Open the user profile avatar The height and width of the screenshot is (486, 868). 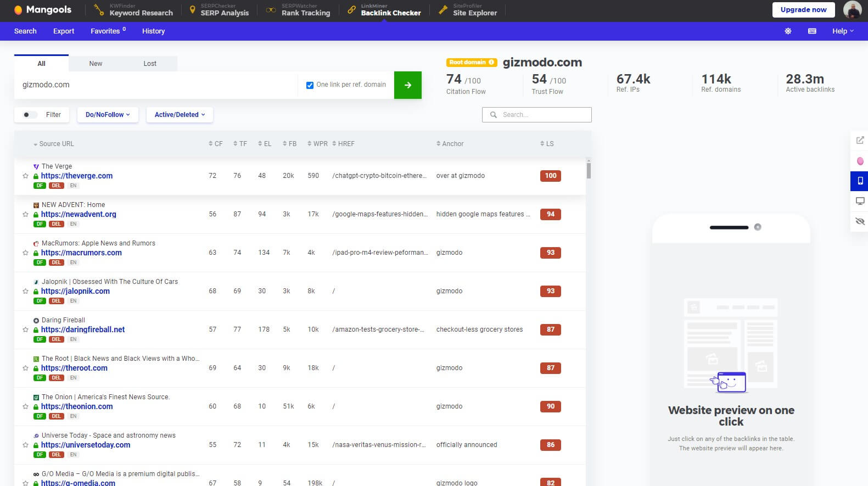pyautogui.click(x=852, y=10)
